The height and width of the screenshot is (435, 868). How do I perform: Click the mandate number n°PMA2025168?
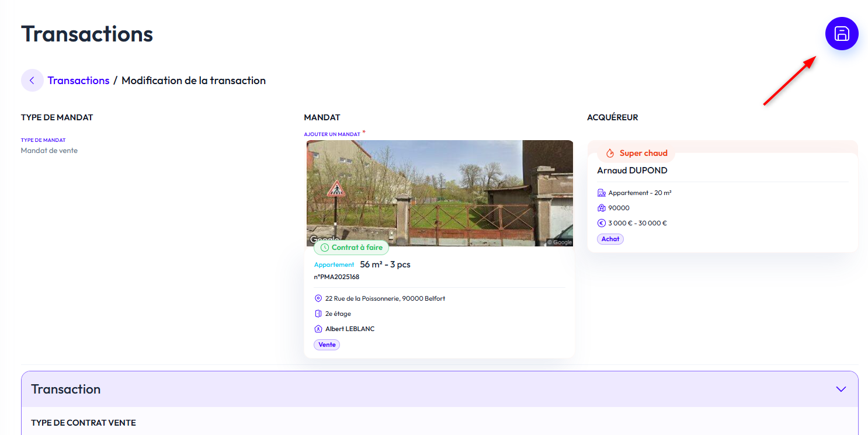336,277
